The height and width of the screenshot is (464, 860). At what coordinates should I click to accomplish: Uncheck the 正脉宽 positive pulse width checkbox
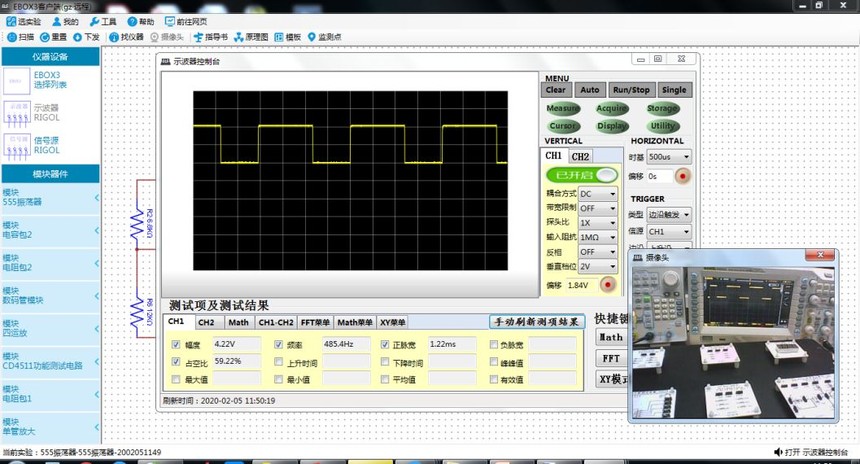(384, 344)
